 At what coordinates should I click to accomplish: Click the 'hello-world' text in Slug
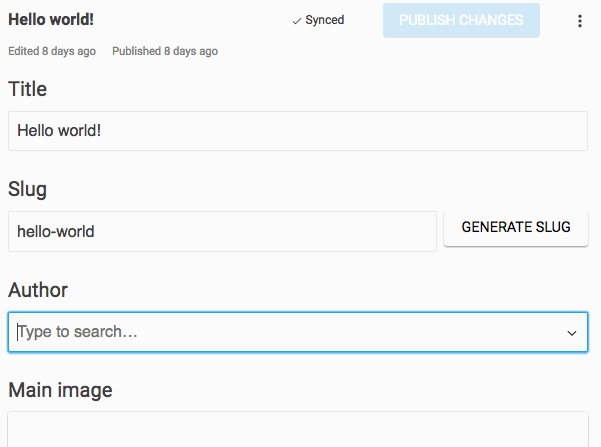click(x=56, y=231)
